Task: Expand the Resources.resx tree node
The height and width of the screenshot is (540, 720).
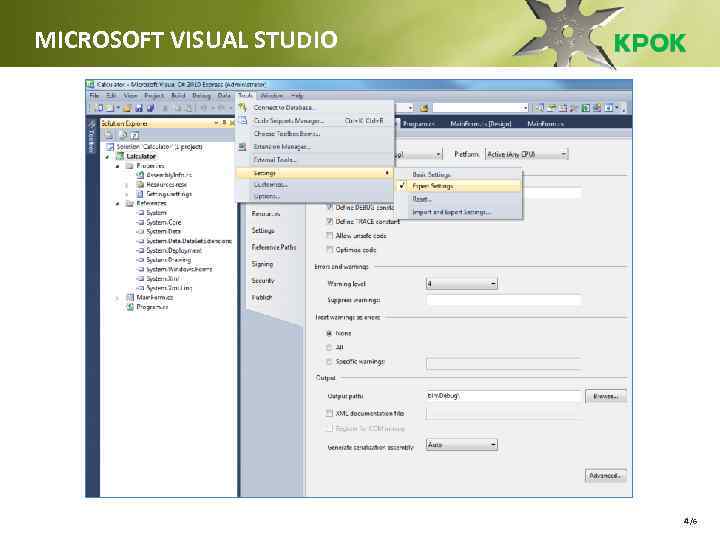Action: pos(128,185)
